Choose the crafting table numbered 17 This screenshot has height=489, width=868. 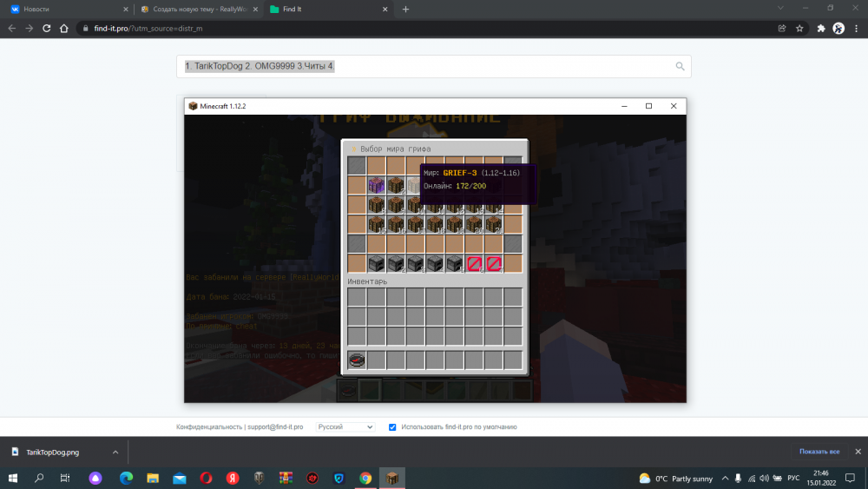point(415,224)
